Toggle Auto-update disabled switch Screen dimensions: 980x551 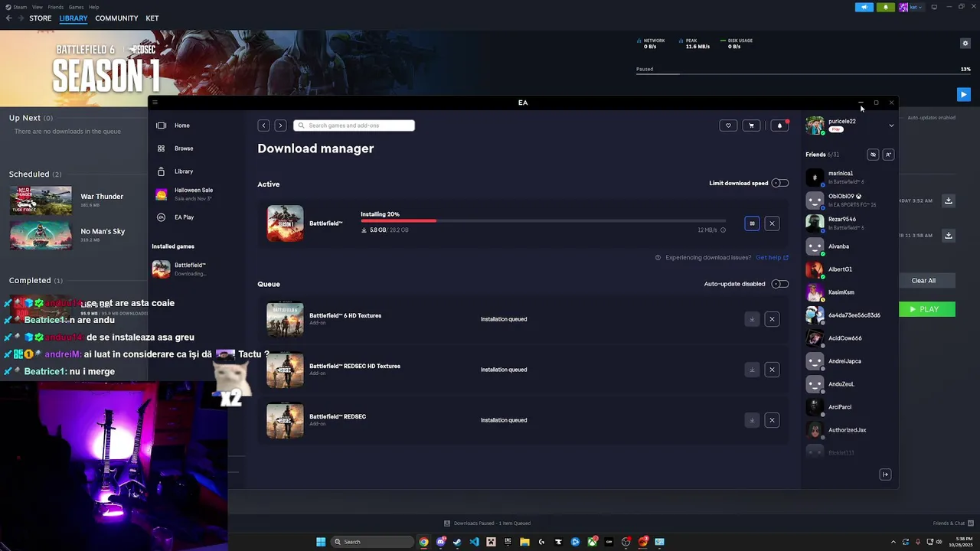coord(779,284)
